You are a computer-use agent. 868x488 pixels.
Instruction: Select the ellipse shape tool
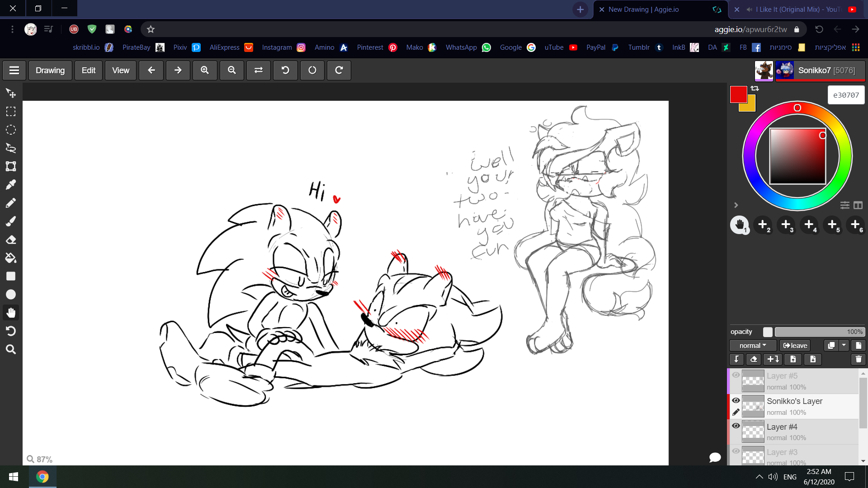(11, 295)
